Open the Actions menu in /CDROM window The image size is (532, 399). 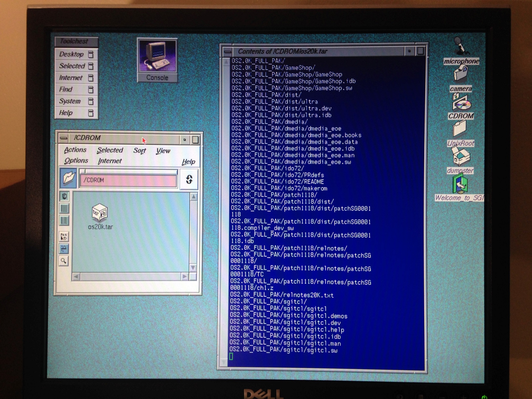(x=75, y=150)
